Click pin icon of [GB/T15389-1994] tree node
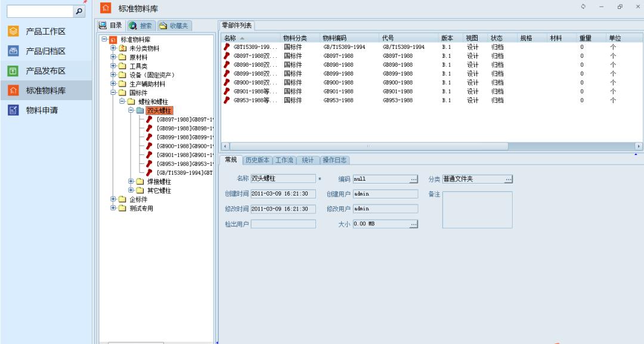Viewport: 644px width, 344px height. coord(149,172)
